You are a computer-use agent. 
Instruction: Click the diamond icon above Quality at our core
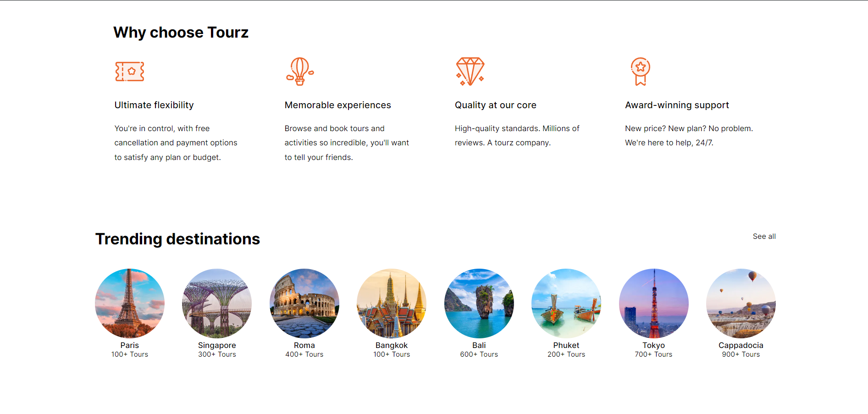[x=470, y=72]
